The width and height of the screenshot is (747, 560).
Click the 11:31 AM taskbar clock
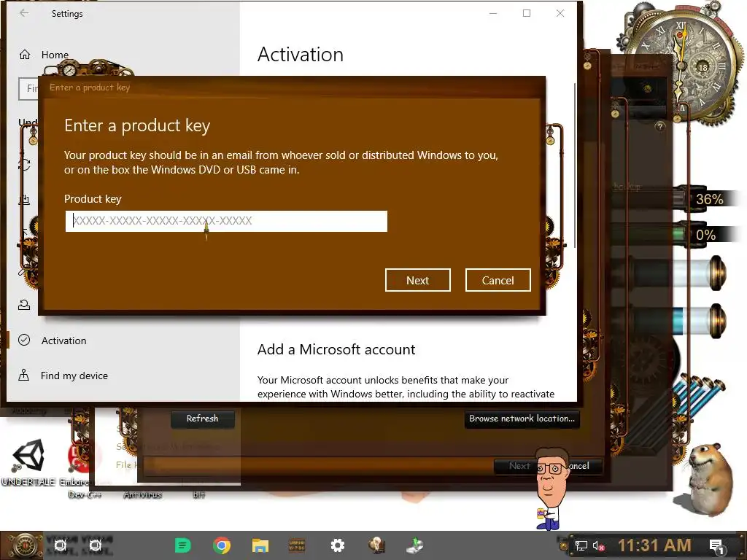(654, 545)
